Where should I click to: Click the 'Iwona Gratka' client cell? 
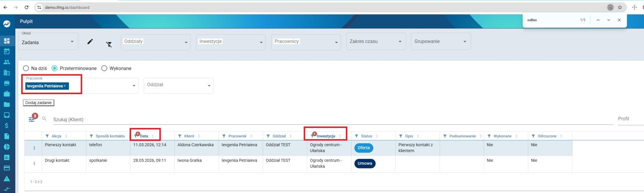pos(189,160)
